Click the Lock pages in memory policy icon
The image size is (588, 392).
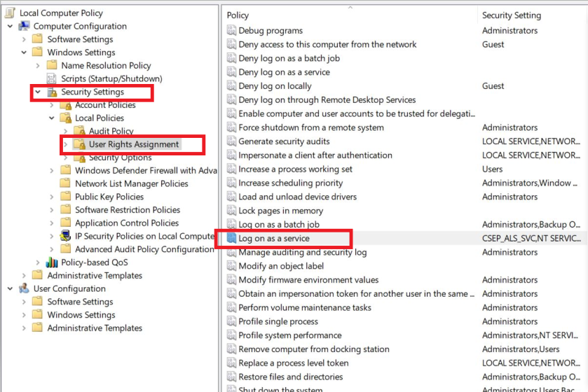click(231, 211)
